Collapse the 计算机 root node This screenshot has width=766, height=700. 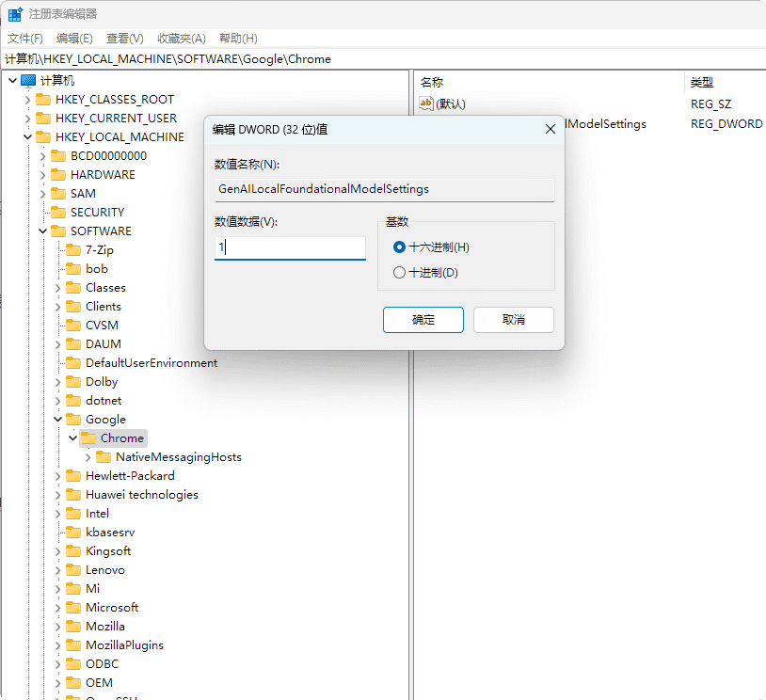12,81
